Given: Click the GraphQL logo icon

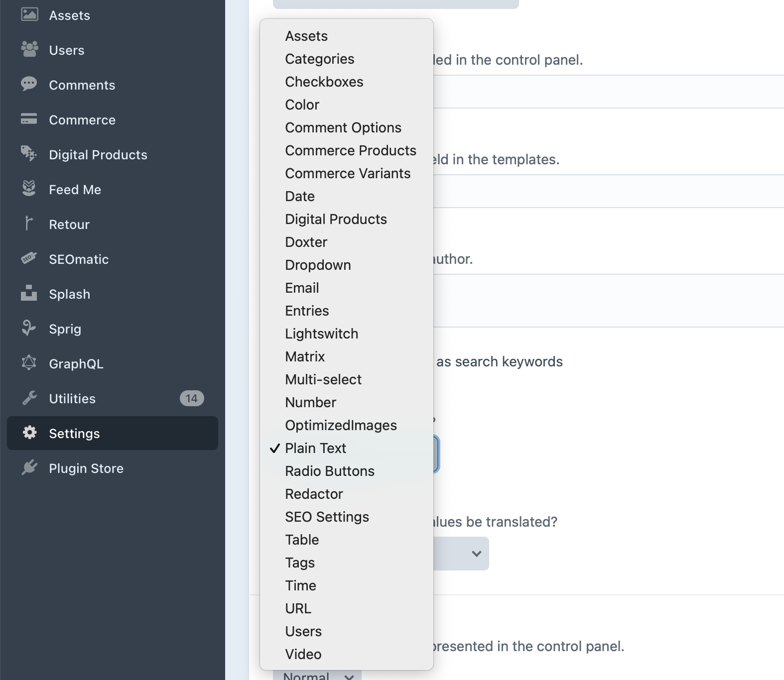Looking at the screenshot, I should tap(29, 363).
